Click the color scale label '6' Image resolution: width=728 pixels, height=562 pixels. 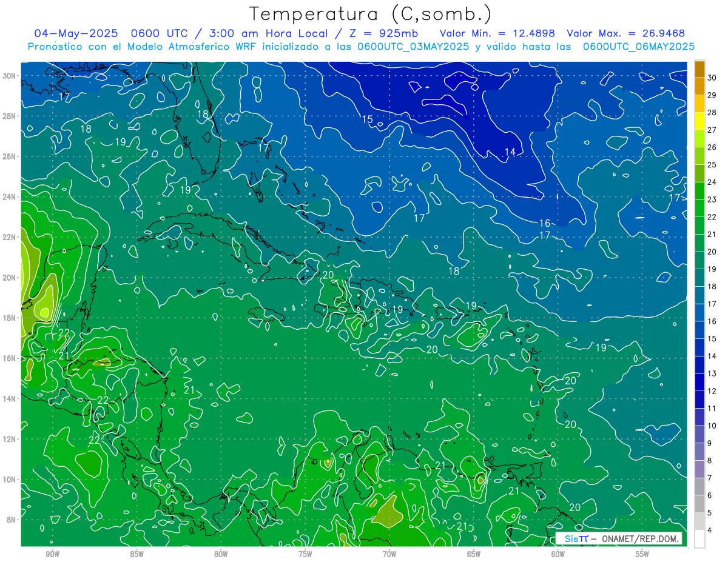pos(710,495)
